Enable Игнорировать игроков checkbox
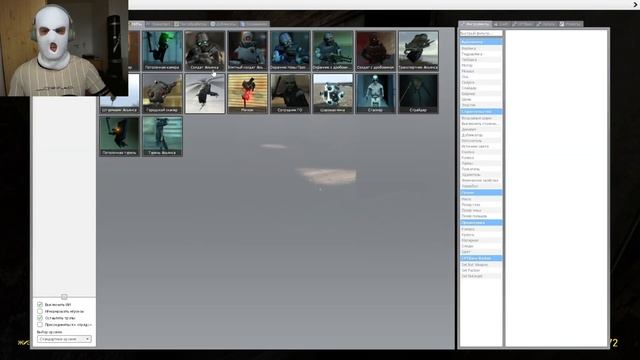Viewport: 640px width, 360px height. pyautogui.click(x=40, y=311)
